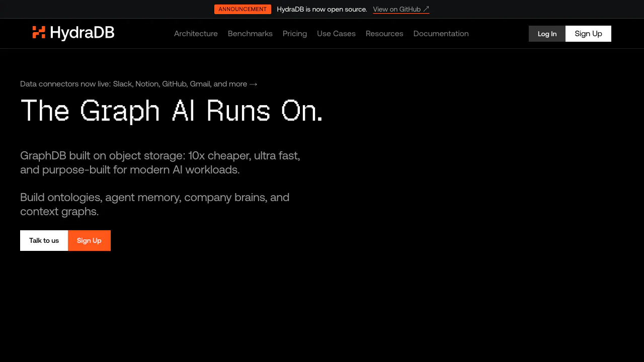The width and height of the screenshot is (644, 362).
Task: Click the HydraDB wordmark text
Action: coord(83,33)
